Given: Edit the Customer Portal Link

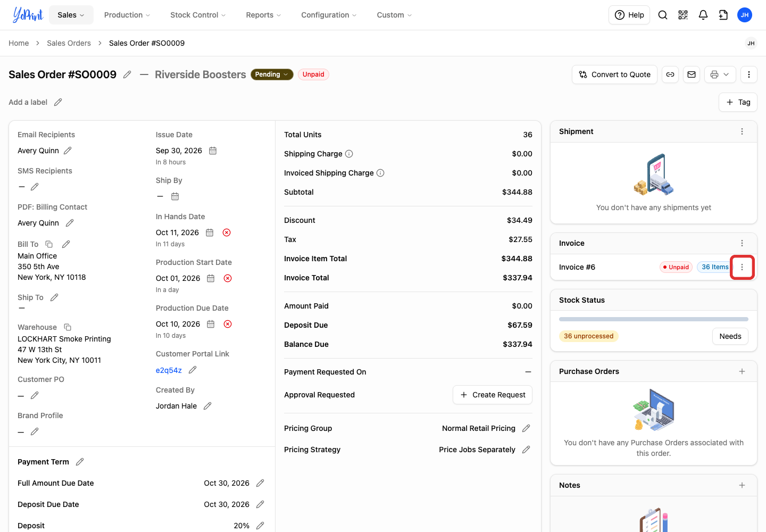Looking at the screenshot, I should [193, 370].
